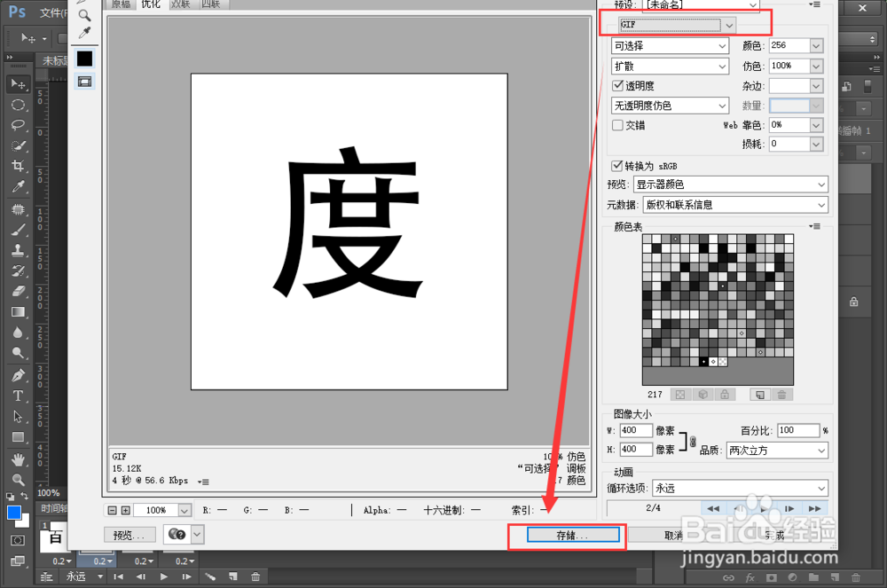This screenshot has height=588, width=887.
Task: Select the Eyedropper tool in the dialog
Action: point(84,32)
